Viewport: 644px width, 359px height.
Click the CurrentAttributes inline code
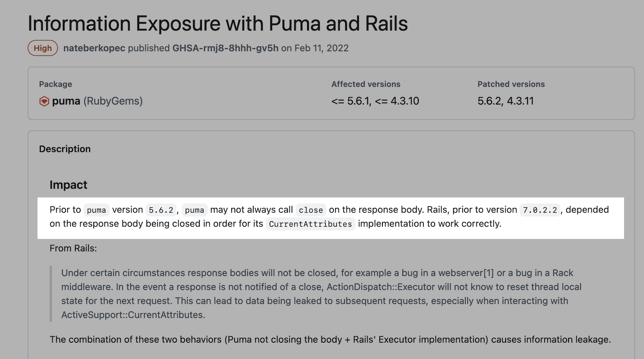[x=311, y=224]
